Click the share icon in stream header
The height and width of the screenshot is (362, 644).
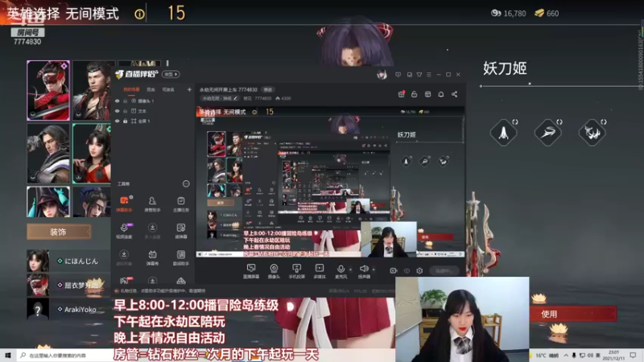click(x=455, y=94)
